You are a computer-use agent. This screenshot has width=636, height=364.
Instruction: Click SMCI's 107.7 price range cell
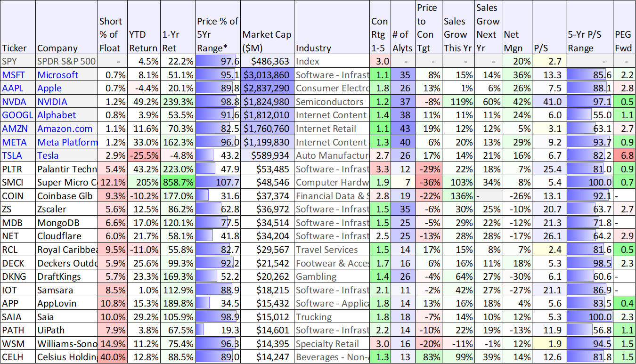tap(218, 182)
